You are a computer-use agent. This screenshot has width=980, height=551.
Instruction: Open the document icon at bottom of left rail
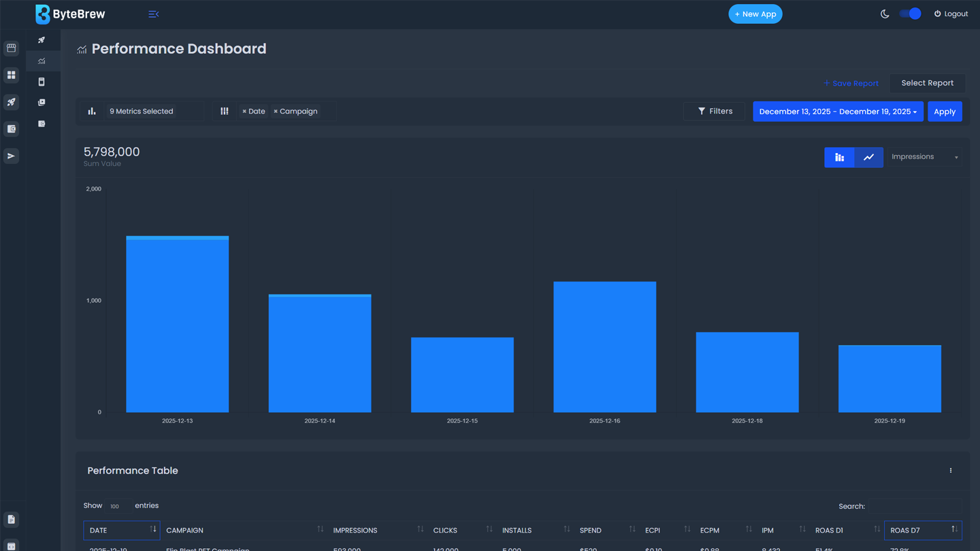point(12,520)
